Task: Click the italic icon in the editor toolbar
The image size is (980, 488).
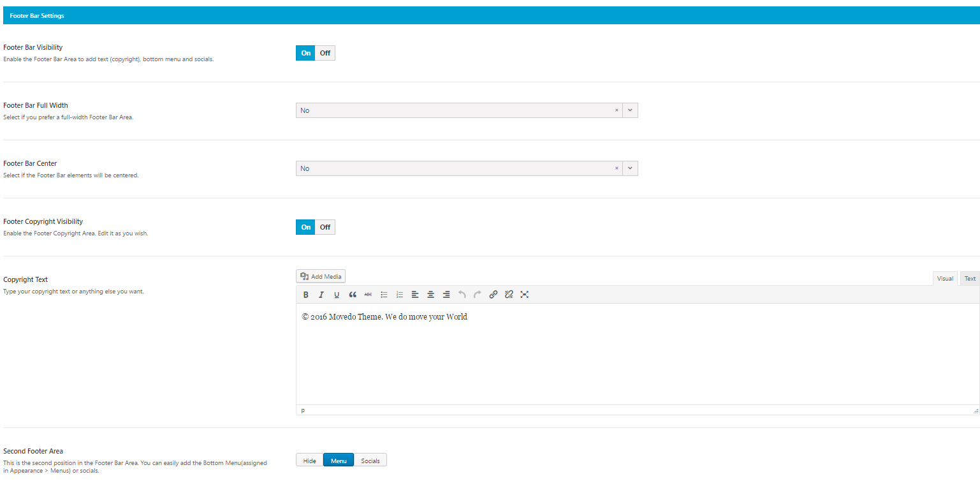Action: pyautogui.click(x=321, y=295)
